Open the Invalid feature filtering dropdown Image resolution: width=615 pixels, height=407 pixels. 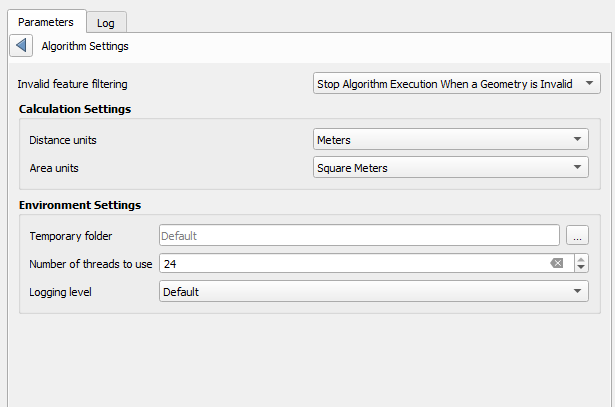point(456,84)
